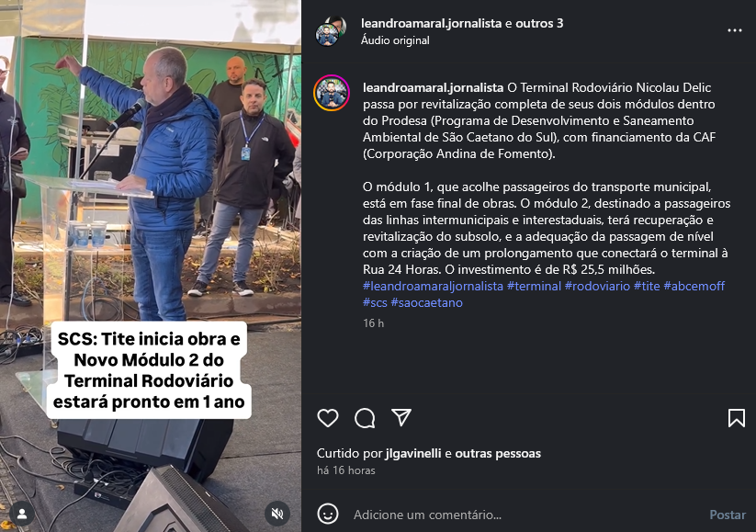Unmute the video with the speaker icon
This screenshot has height=532, width=756.
click(277, 514)
